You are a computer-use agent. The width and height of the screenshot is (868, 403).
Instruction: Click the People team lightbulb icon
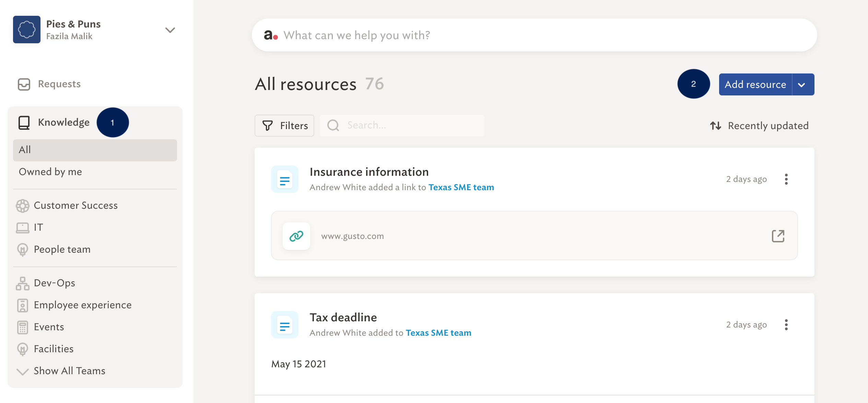pos(23,250)
